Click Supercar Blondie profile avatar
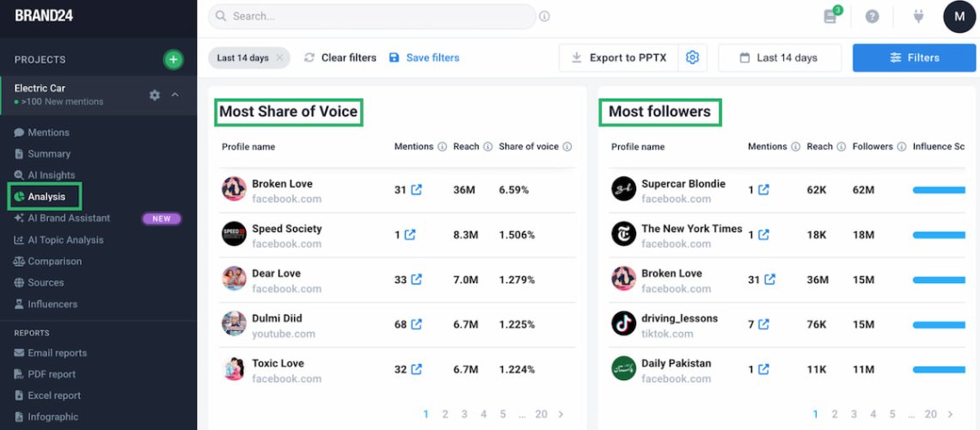This screenshot has width=980, height=430. [x=623, y=188]
